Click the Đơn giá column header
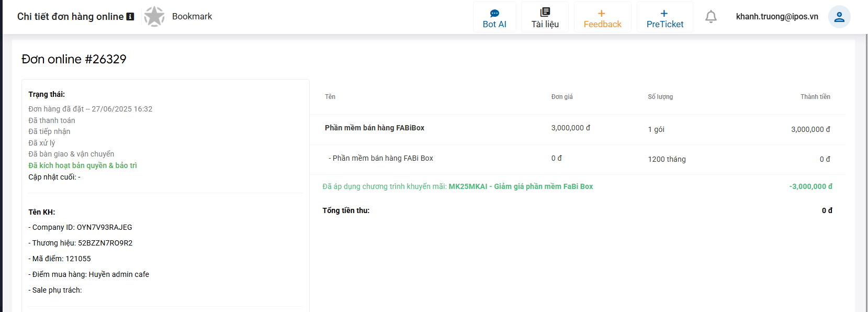Image resolution: width=868 pixels, height=312 pixels. tap(562, 97)
